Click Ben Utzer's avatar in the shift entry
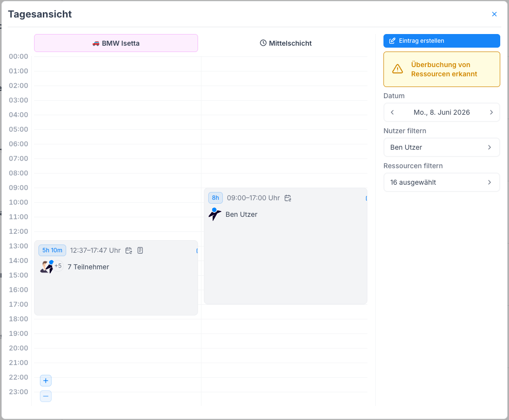 [215, 214]
